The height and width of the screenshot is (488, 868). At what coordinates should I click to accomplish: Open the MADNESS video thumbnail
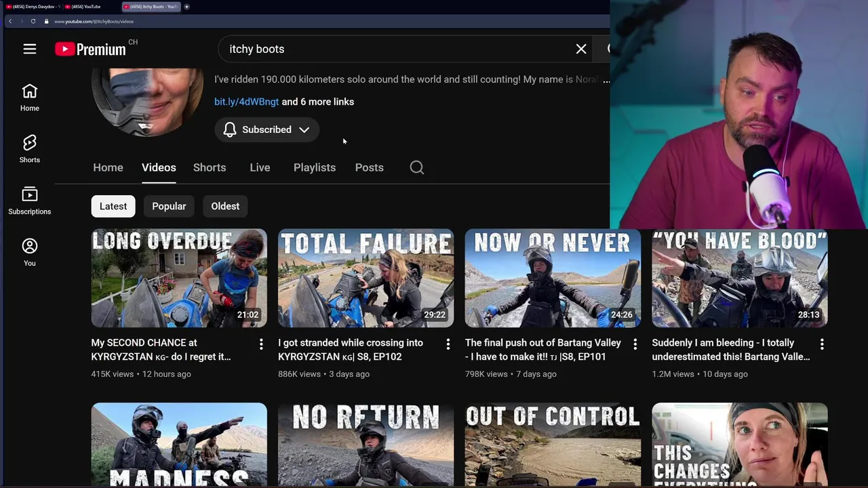pyautogui.click(x=179, y=445)
